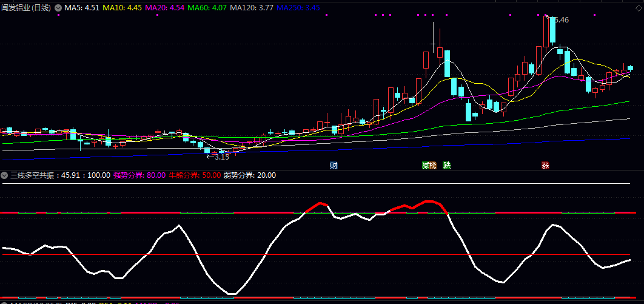
Task: Click the 5.46 high price label
Action: pyautogui.click(x=561, y=19)
